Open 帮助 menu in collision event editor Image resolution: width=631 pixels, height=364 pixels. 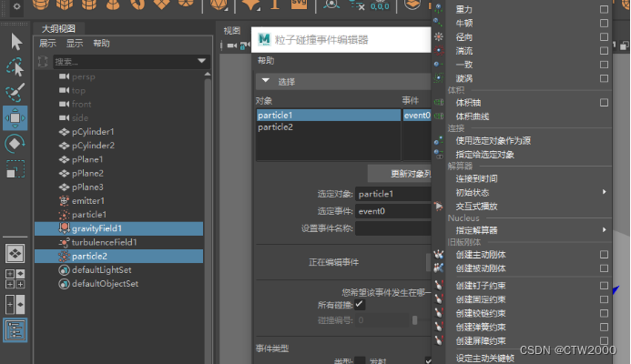click(266, 61)
